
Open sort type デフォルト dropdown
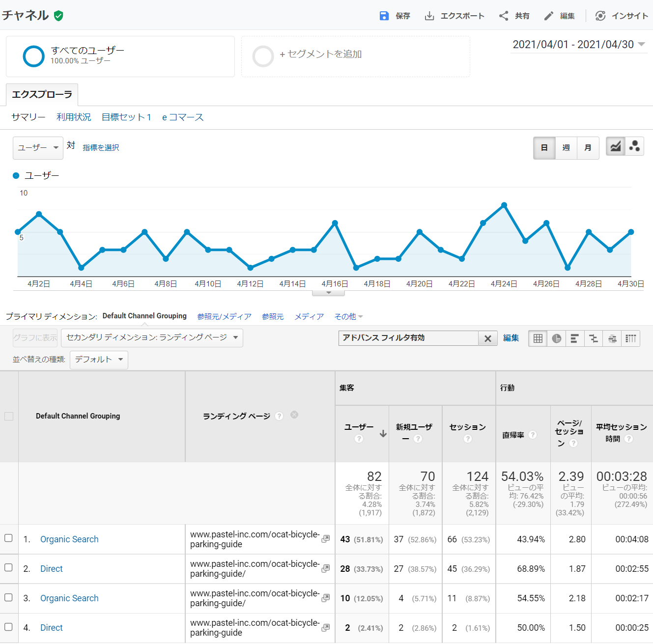tap(99, 360)
